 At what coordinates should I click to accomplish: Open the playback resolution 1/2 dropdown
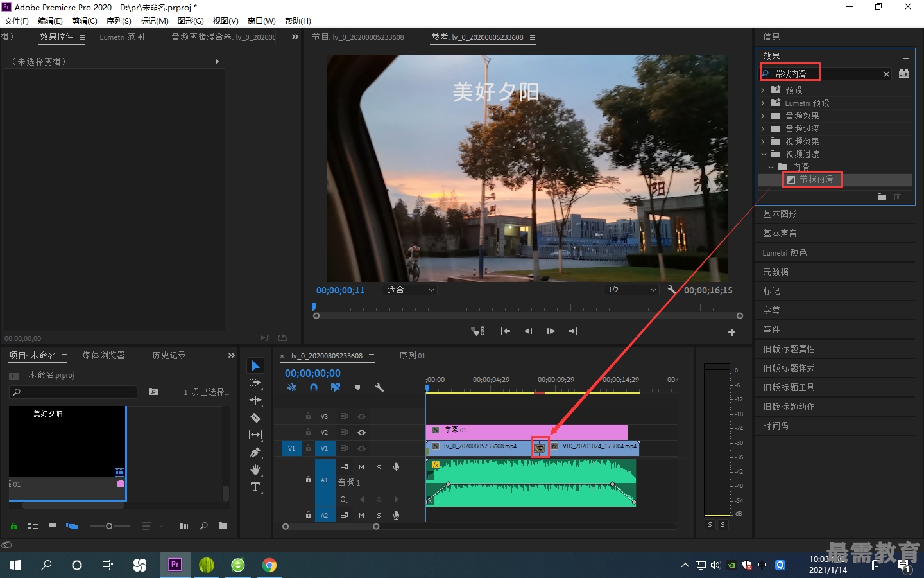pos(632,290)
